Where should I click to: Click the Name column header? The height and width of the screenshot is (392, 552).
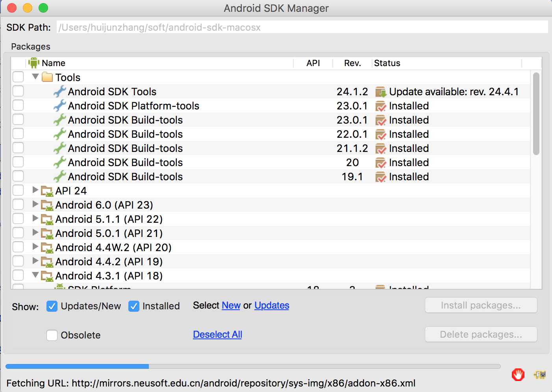click(160, 63)
